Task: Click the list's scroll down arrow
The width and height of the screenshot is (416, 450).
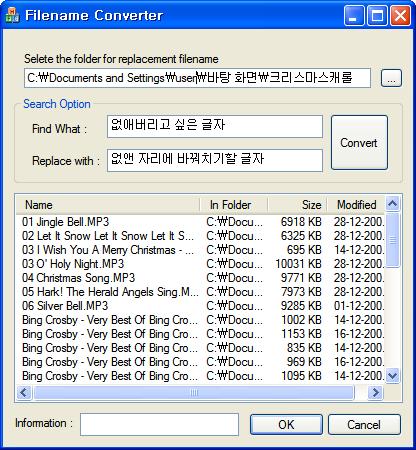Action: (x=393, y=376)
